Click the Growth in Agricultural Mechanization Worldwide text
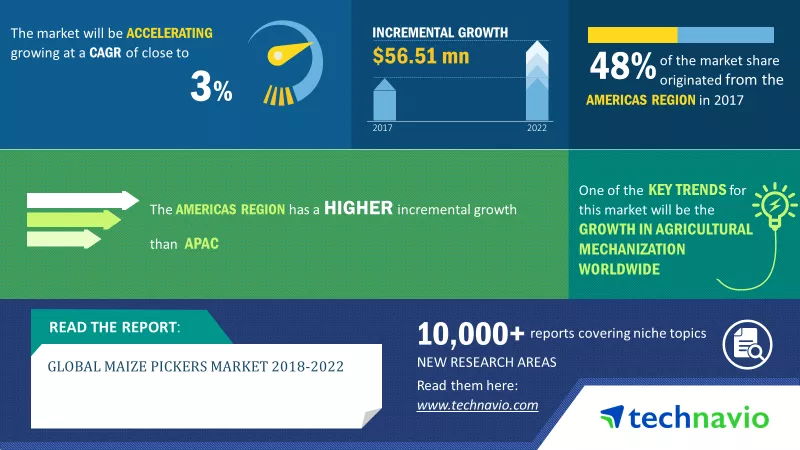 pos(665,249)
